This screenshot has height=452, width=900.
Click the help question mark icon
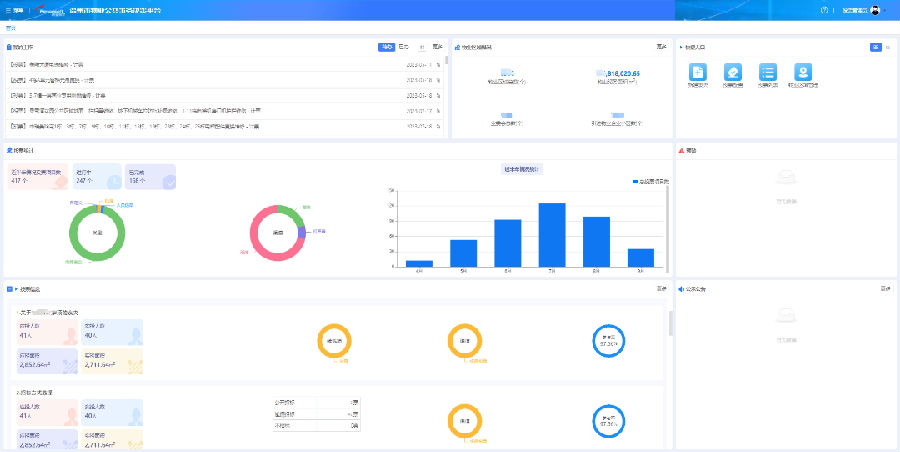pos(824,10)
